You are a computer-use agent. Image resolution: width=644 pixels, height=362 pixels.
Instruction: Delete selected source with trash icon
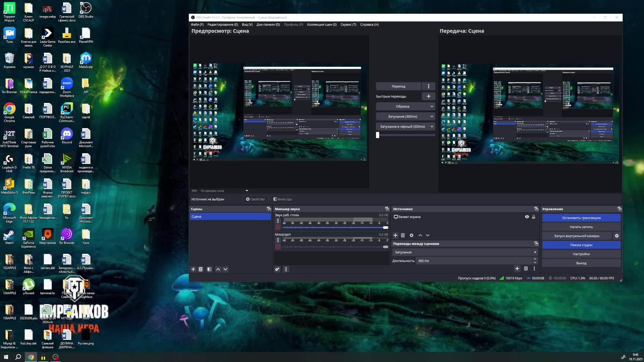pos(403,235)
